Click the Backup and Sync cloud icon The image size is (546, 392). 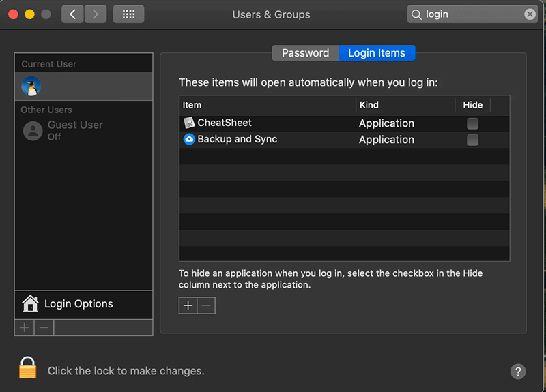click(x=189, y=139)
